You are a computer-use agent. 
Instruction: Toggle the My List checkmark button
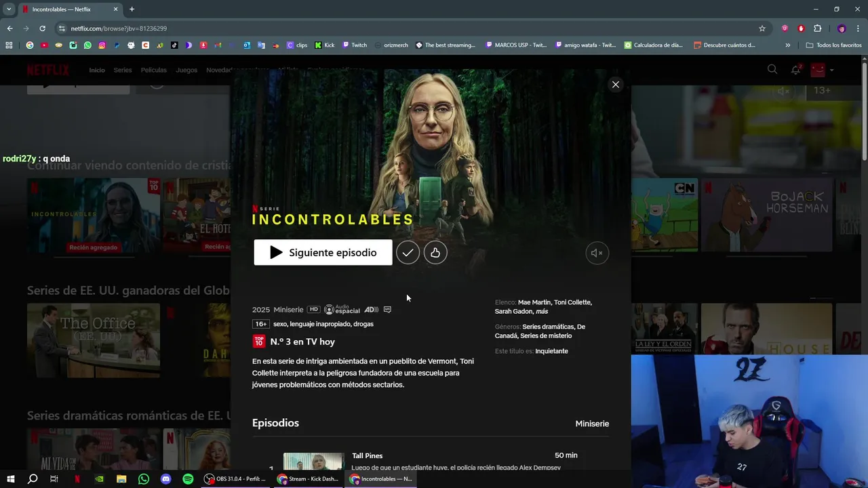pos(408,253)
